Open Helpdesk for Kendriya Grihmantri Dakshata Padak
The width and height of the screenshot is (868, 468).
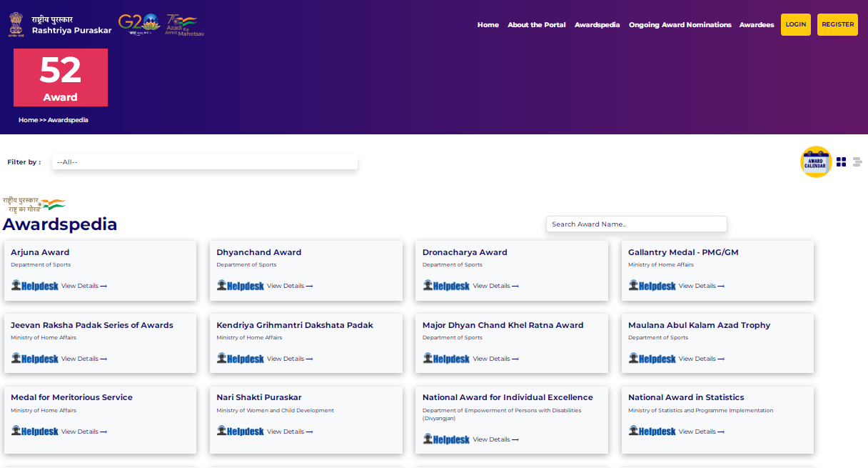pyautogui.click(x=241, y=359)
